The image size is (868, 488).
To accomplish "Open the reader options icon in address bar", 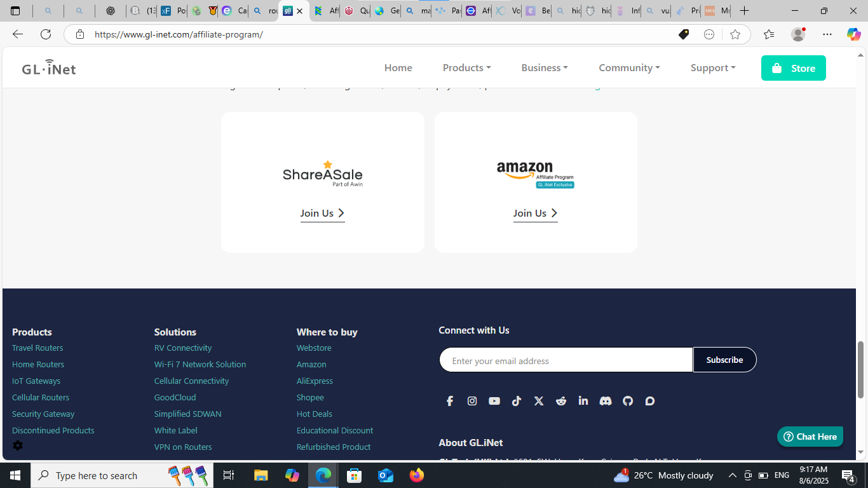I will pos(709,34).
